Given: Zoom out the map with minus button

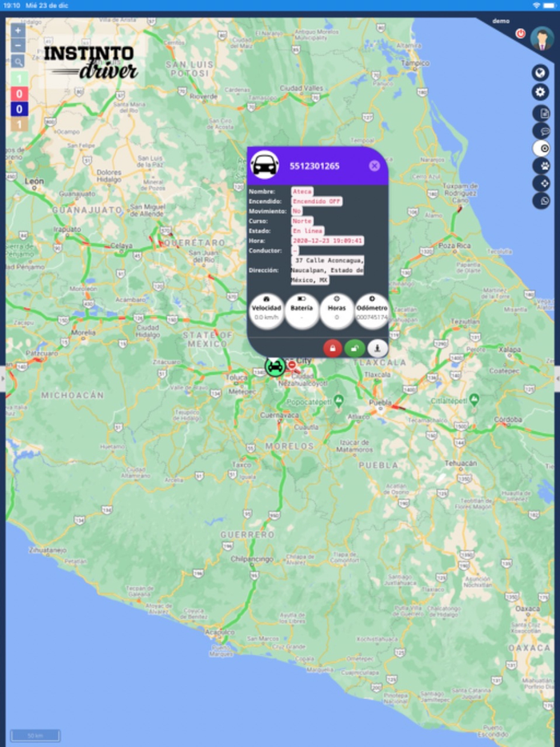Looking at the screenshot, I should [18, 46].
